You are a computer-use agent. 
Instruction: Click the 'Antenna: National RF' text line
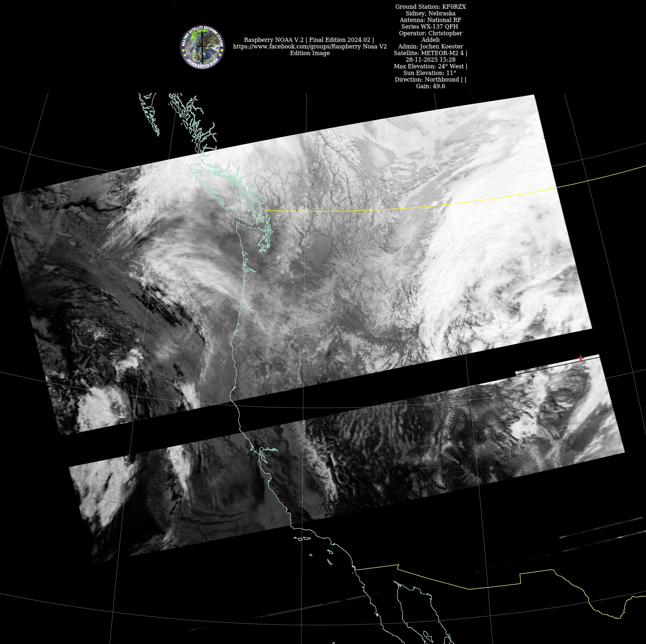(430, 20)
